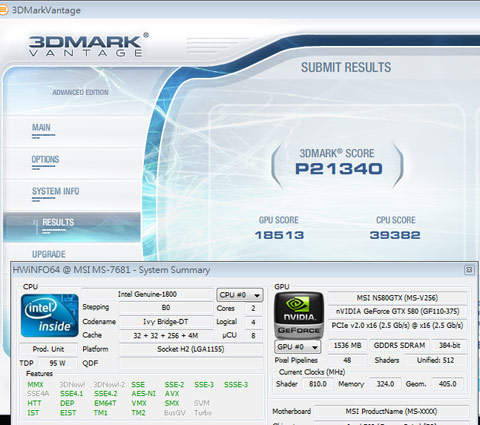This screenshot has height=425, width=480.
Task: Click the nVIDIA GeForce GTX 580 field
Action: pyautogui.click(x=397, y=311)
